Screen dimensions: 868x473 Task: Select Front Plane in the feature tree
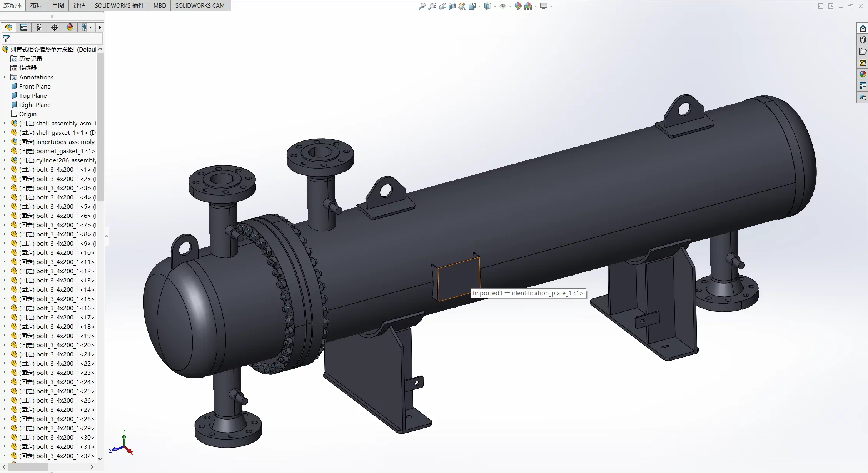(35, 86)
